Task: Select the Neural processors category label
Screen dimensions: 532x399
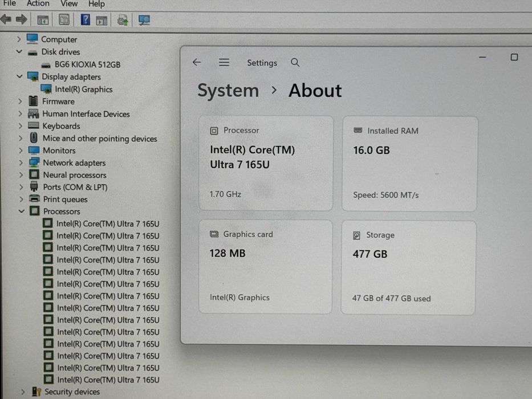Action: [x=75, y=175]
